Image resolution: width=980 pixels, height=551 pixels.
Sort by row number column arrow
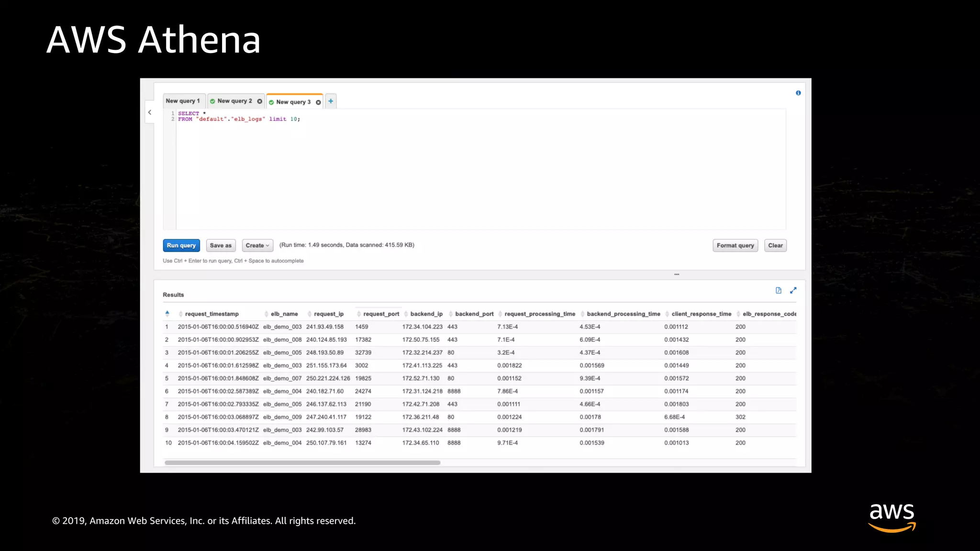click(x=167, y=313)
